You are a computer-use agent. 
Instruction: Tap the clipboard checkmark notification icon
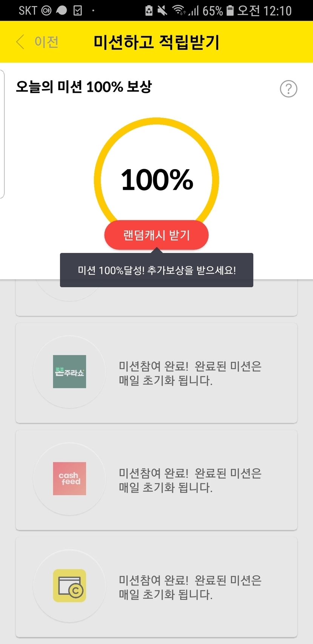tap(78, 11)
